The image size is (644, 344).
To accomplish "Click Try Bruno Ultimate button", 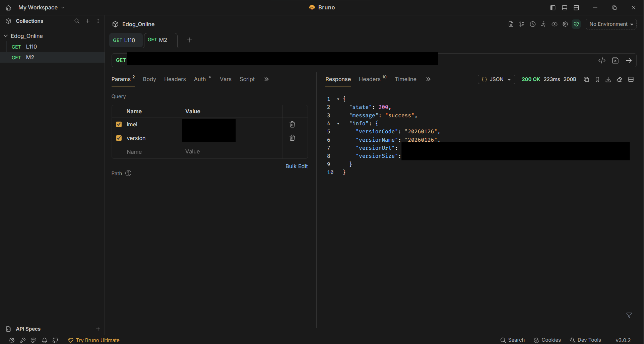I will pos(94,340).
